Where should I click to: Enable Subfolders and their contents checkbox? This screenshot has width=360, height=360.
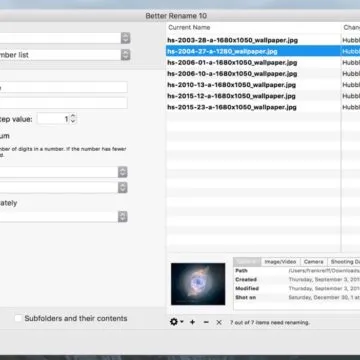pos(18,318)
